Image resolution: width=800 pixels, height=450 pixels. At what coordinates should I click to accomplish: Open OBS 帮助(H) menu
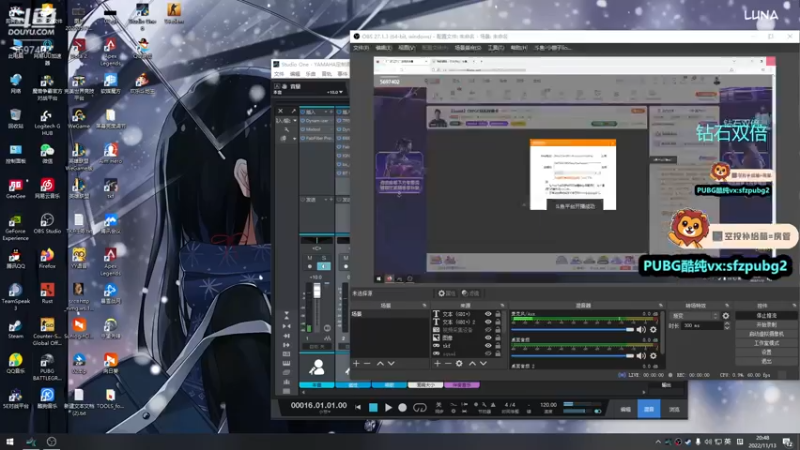[519, 47]
